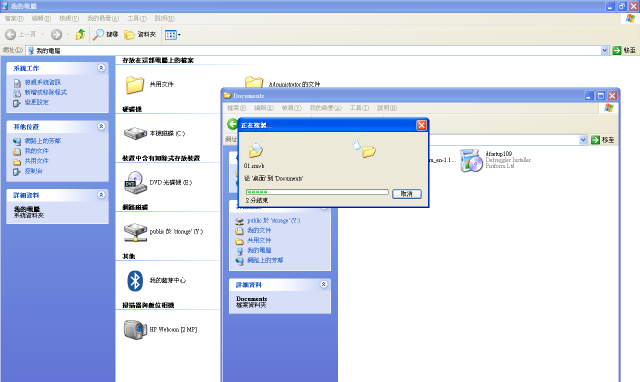Image resolution: width=640 pixels, height=382 pixels.
Task: Open 網路上的芳鄰 in My Computer sidebar
Action: coord(42,141)
